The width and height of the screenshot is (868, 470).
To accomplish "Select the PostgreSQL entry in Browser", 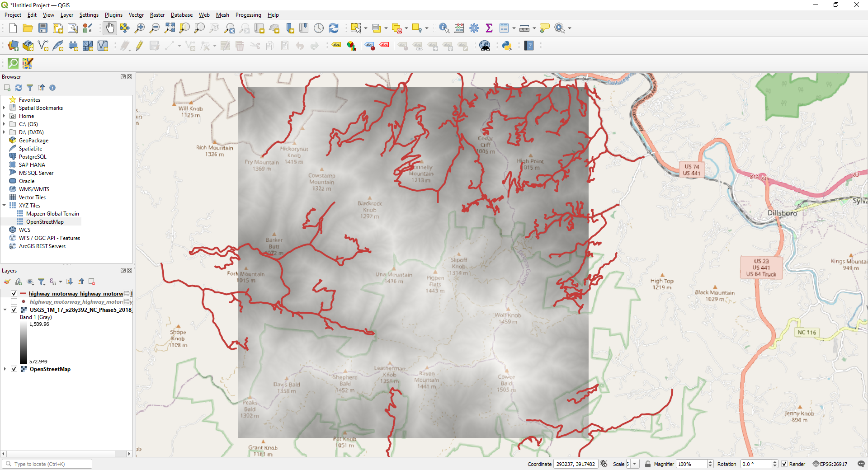I will (33, 157).
